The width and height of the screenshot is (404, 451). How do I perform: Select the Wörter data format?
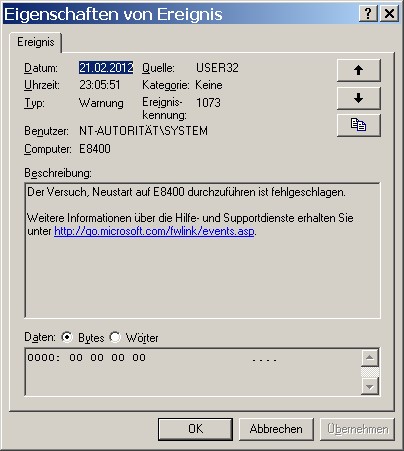(x=115, y=337)
